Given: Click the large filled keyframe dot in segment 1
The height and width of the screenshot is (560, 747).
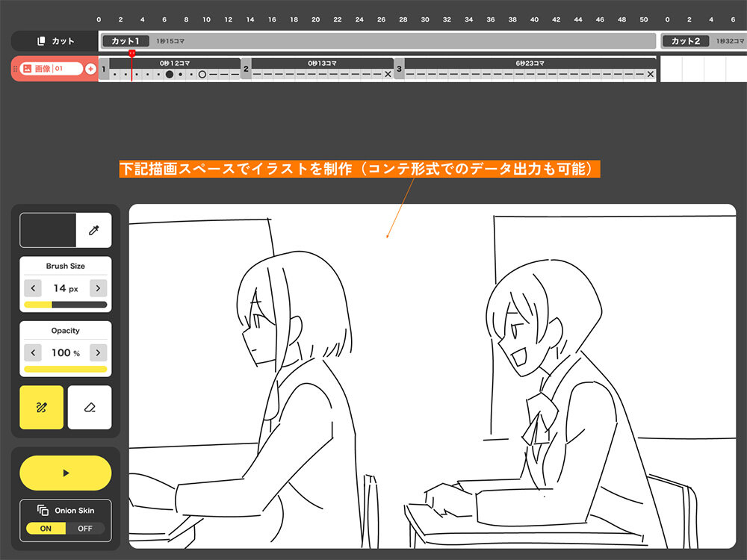Looking at the screenshot, I should click(x=170, y=75).
